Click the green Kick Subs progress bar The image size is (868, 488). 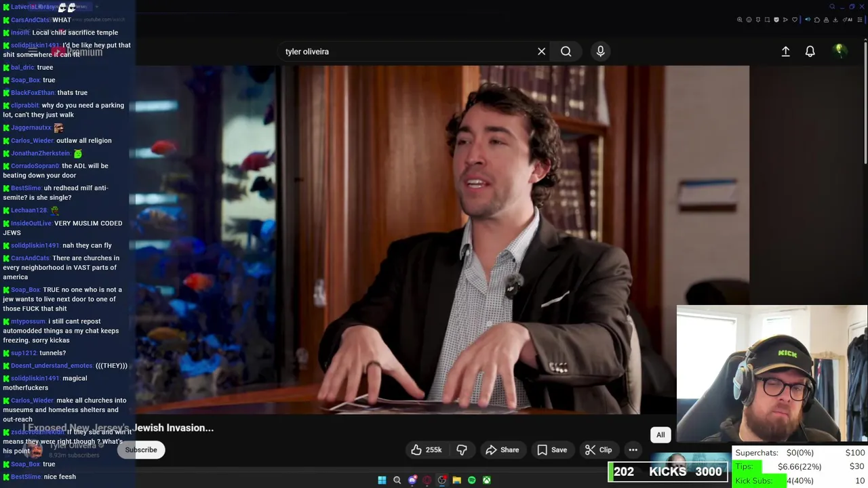759,481
